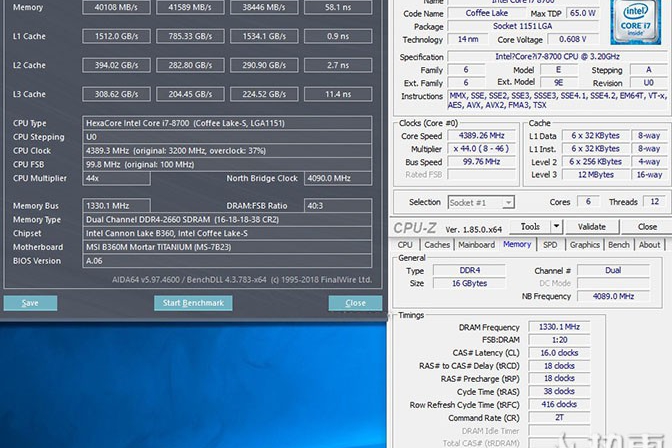Click Max TDP value 65.0 W

(x=582, y=13)
